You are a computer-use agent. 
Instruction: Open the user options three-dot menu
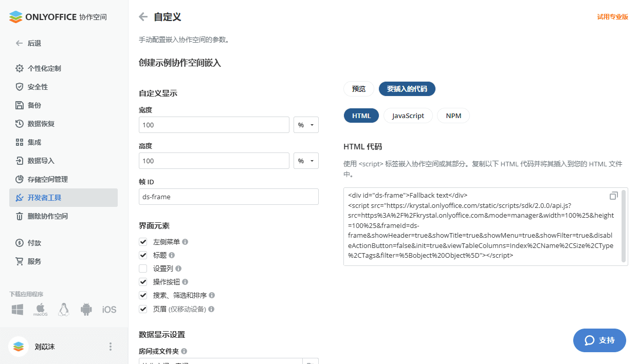point(111,347)
